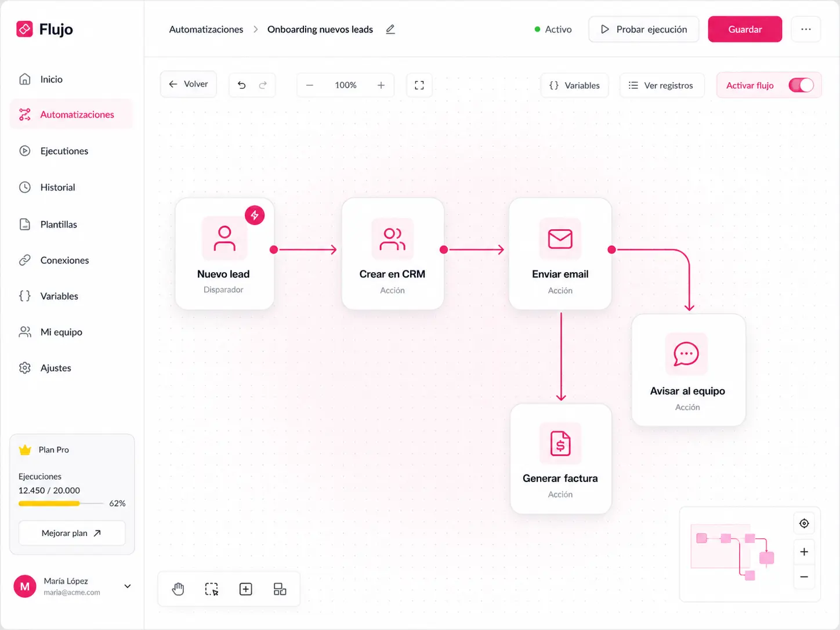The image size is (840, 630).
Task: Click the output connector dot of Nuevo lead
Action: (x=274, y=249)
